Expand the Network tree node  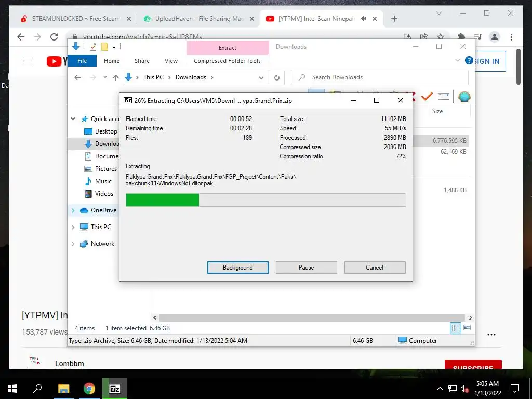point(73,244)
